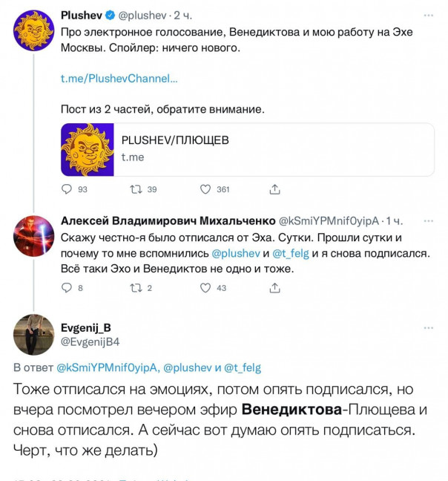Open Алексей Михальченко's profile avatar

tap(33, 237)
